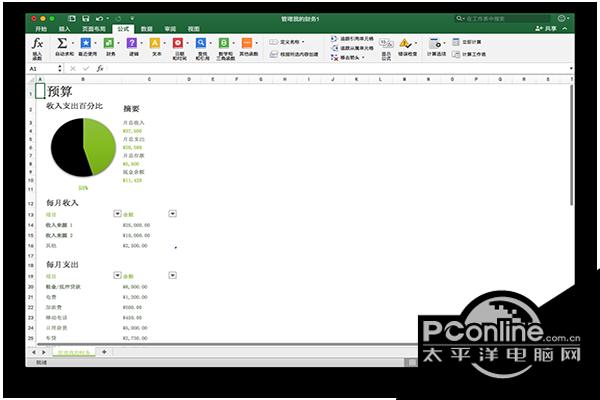
Task: Click the fx icon in formula bar
Action: pyautogui.click(x=100, y=69)
